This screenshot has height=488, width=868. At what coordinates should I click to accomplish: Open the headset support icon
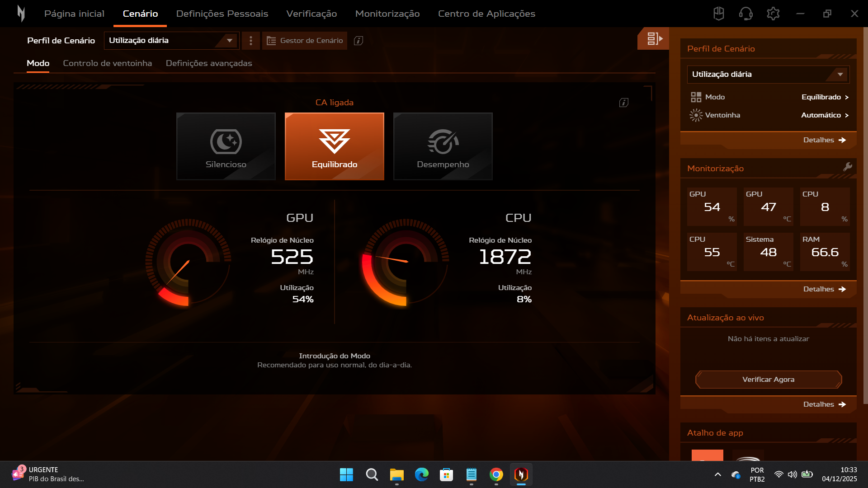pyautogui.click(x=745, y=14)
